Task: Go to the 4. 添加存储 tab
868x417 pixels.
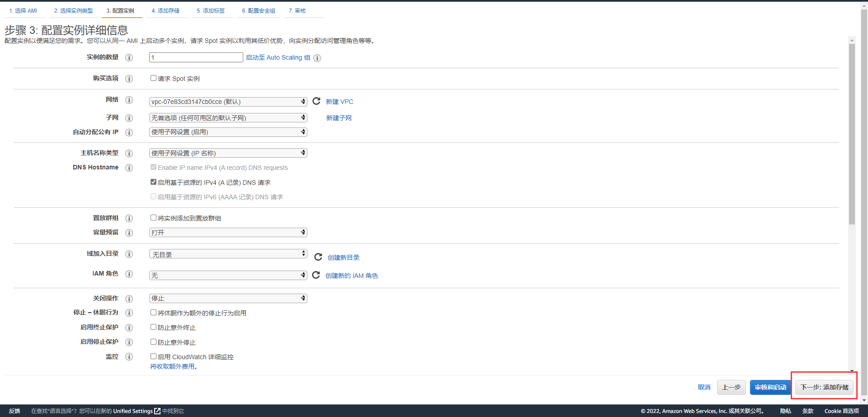Action: point(165,11)
